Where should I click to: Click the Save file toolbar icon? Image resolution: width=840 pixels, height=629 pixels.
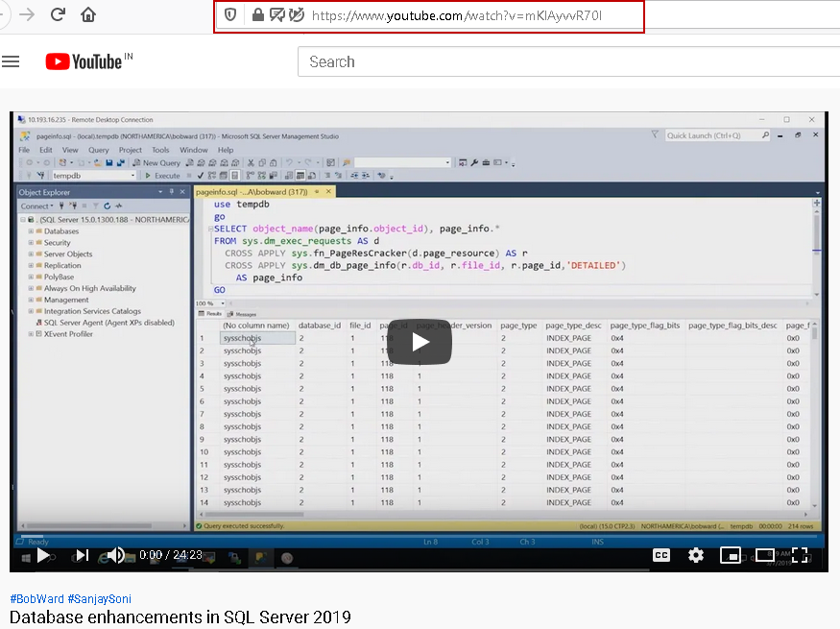coord(109,163)
